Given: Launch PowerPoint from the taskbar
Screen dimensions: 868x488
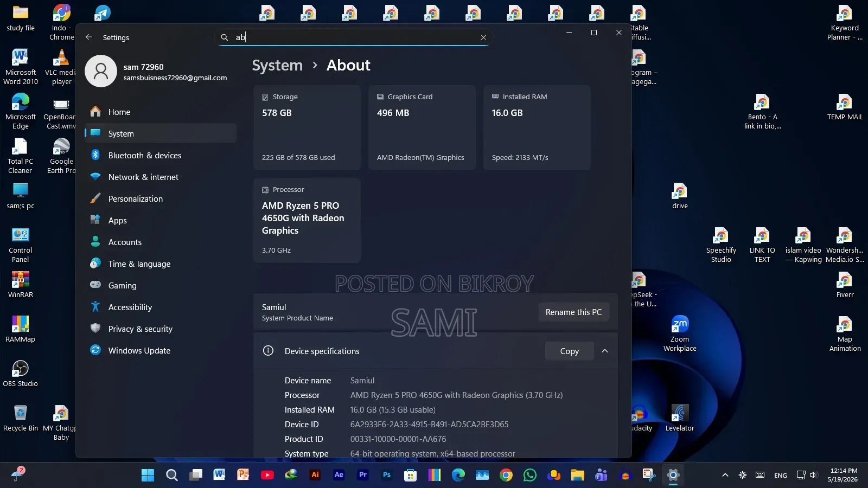Looking at the screenshot, I should (x=243, y=475).
